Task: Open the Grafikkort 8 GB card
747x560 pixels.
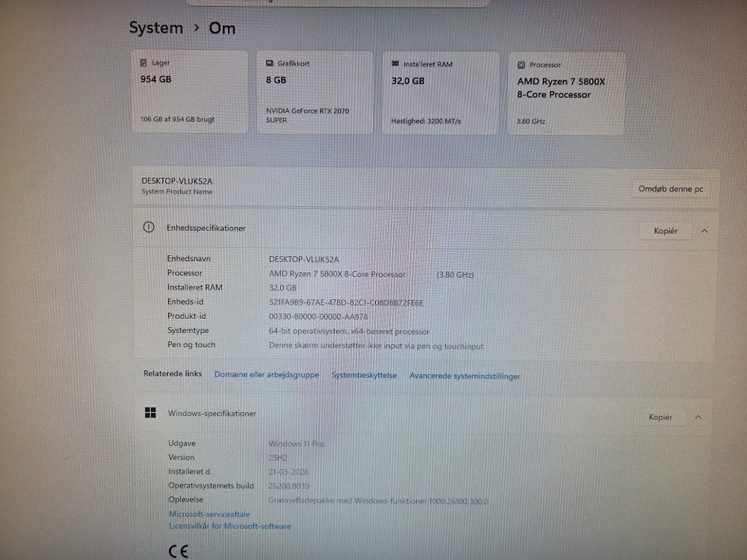Action: tap(314, 93)
